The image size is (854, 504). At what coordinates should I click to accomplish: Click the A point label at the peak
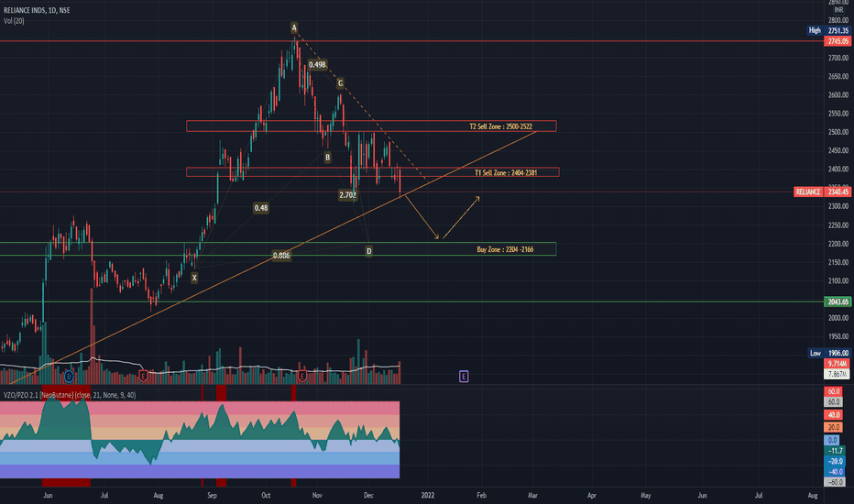click(x=294, y=27)
